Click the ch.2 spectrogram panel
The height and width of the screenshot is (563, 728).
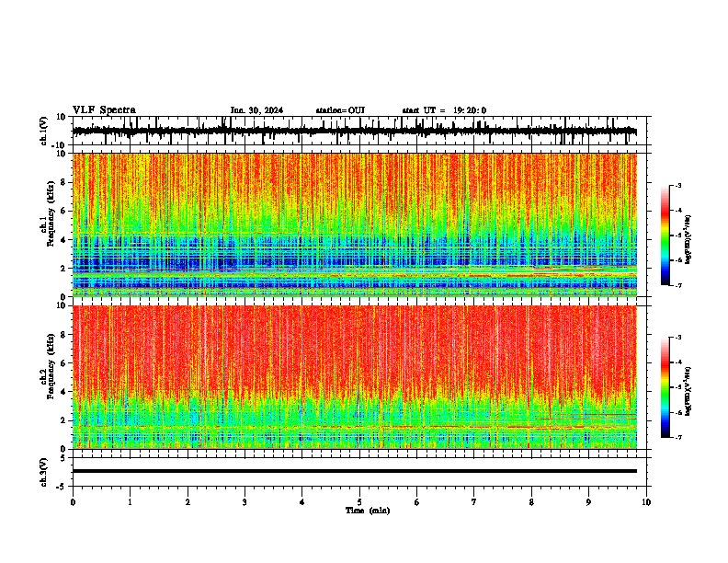[355, 377]
